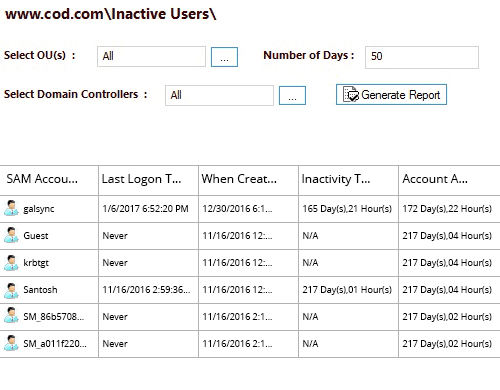The image size is (500, 390).
Task: Open the Domain Controllers browse (...) button
Action: (292, 96)
